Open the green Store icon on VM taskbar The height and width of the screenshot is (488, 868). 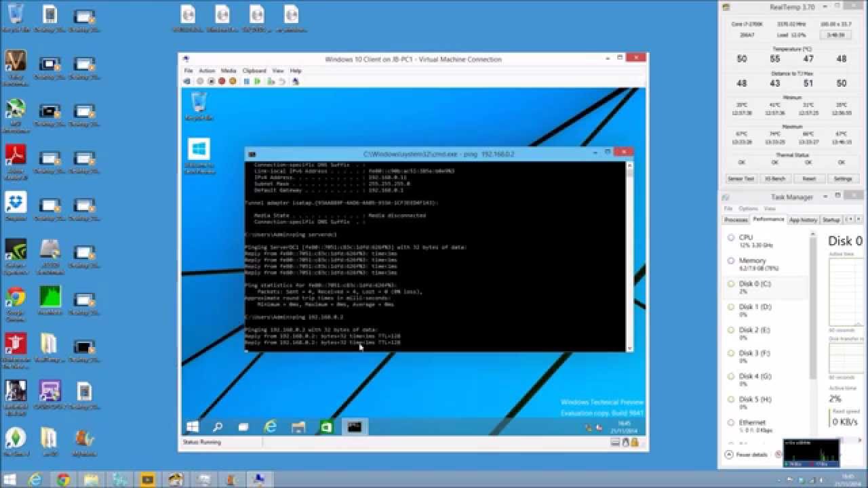click(x=326, y=427)
